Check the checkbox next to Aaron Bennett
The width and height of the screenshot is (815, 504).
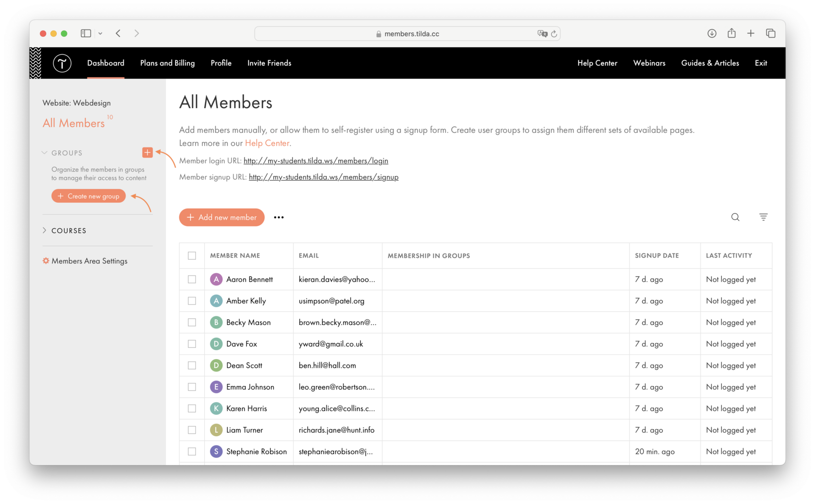coord(192,279)
